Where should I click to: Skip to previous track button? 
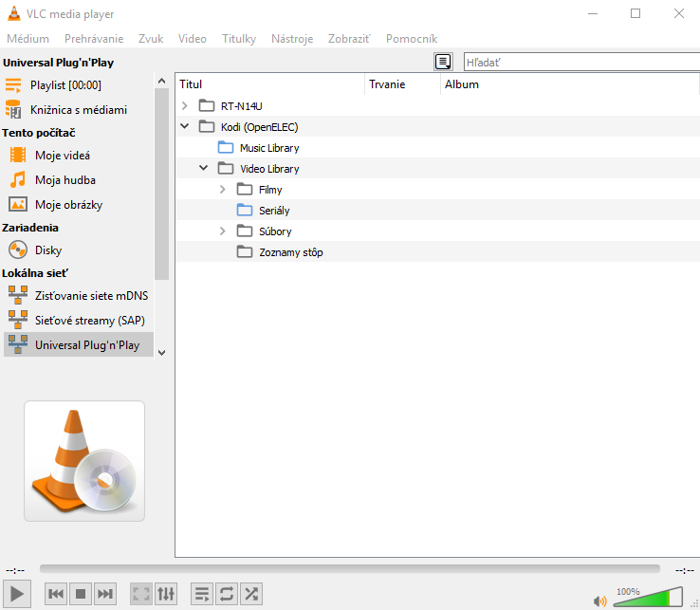click(x=56, y=594)
